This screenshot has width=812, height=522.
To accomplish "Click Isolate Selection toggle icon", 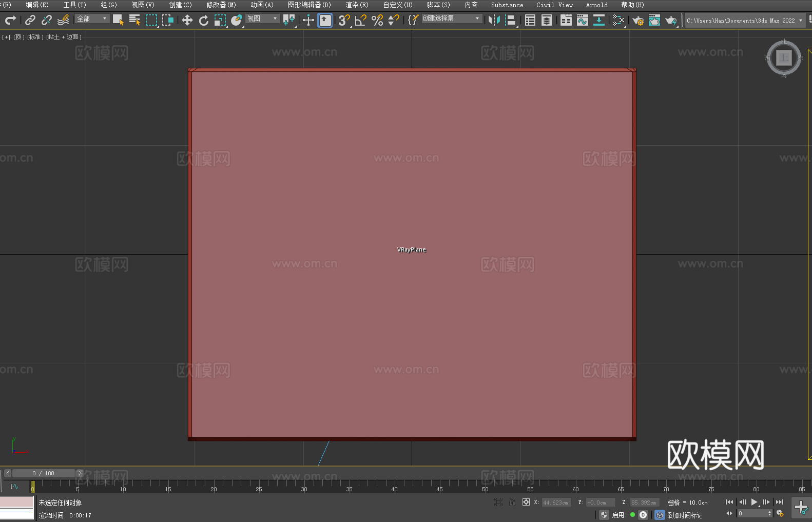I will (x=498, y=502).
